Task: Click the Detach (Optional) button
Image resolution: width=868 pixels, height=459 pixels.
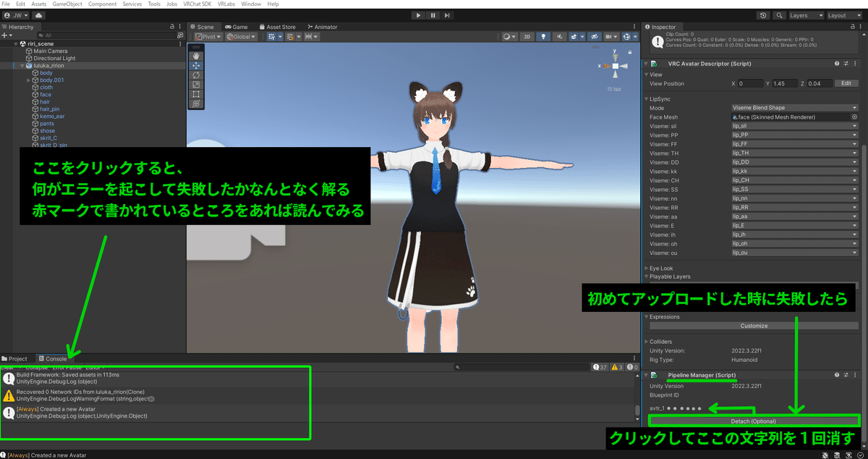Action: pyautogui.click(x=754, y=421)
